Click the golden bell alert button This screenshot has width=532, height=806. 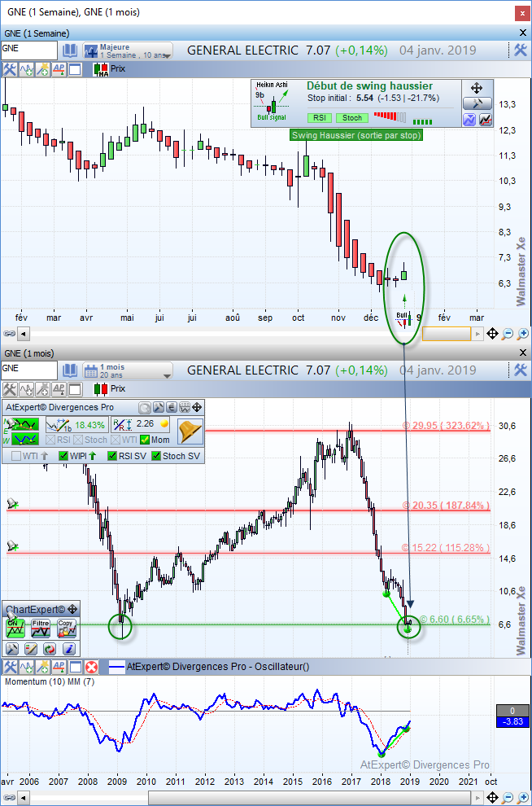[x=190, y=431]
